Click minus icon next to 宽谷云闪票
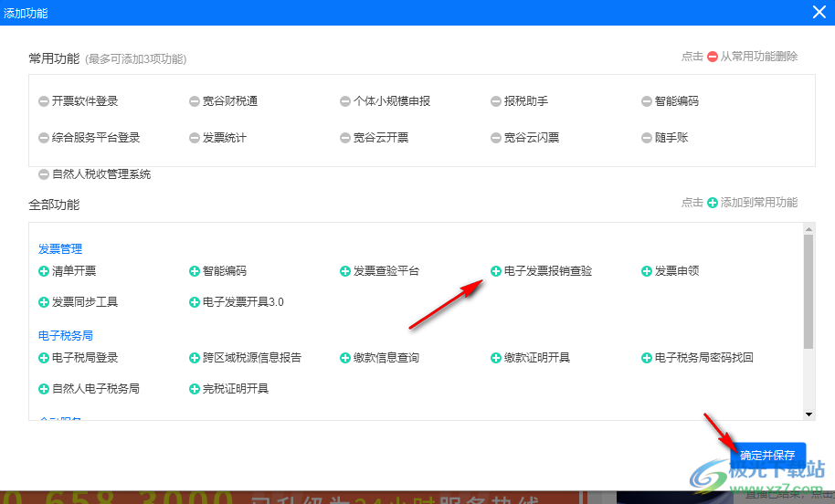835x504 pixels. pyautogui.click(x=496, y=138)
